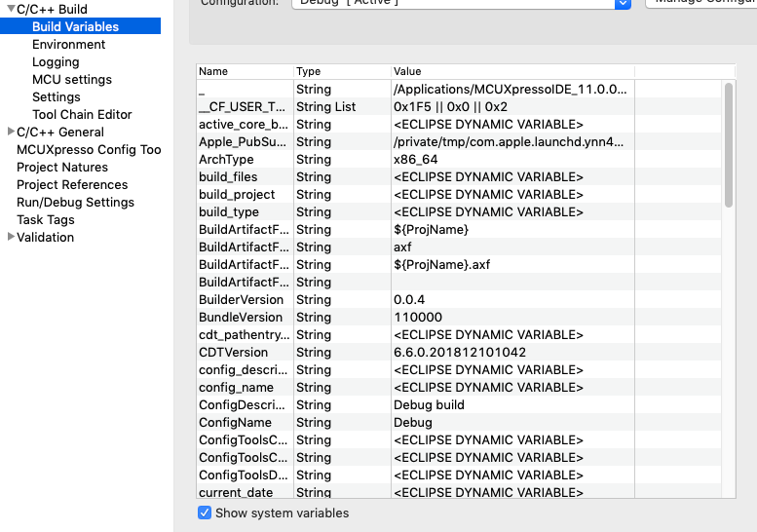
Task: Click the Manage Configurations button
Action: [x=701, y=3]
